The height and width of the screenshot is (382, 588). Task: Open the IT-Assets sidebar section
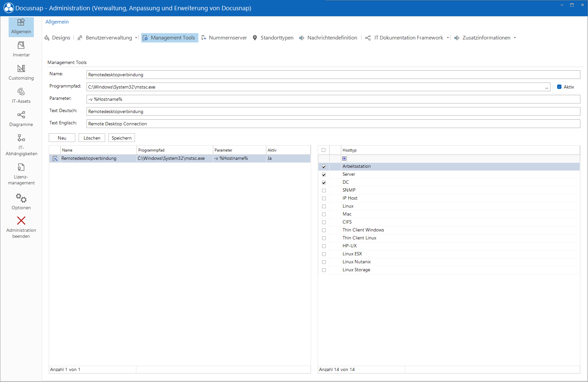coord(21,96)
